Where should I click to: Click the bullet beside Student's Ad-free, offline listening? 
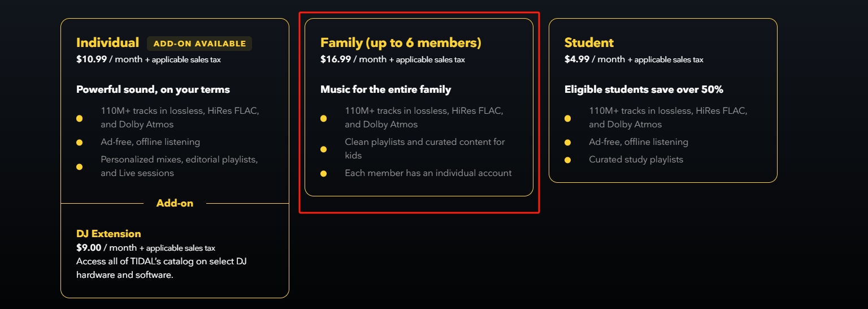[567, 142]
